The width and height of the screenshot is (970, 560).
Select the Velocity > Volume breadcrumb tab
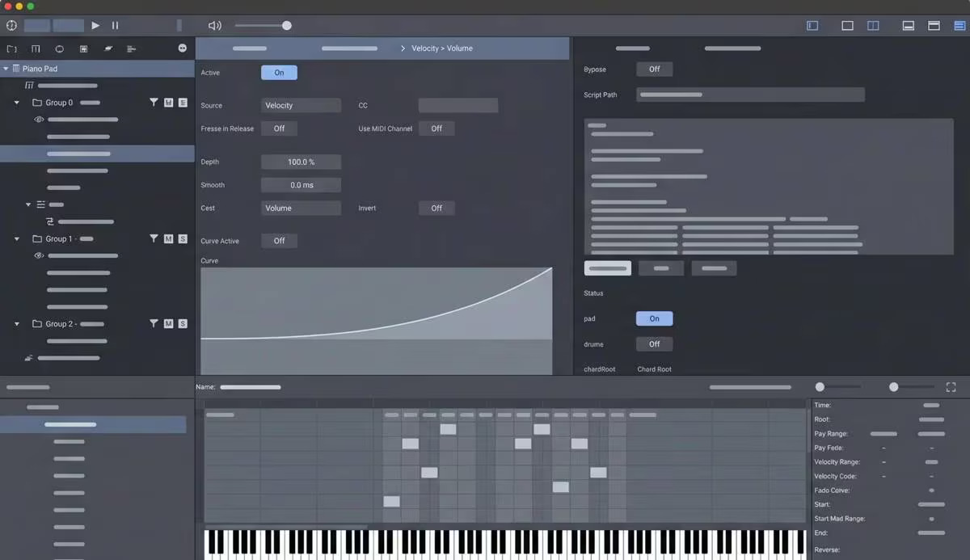point(442,48)
